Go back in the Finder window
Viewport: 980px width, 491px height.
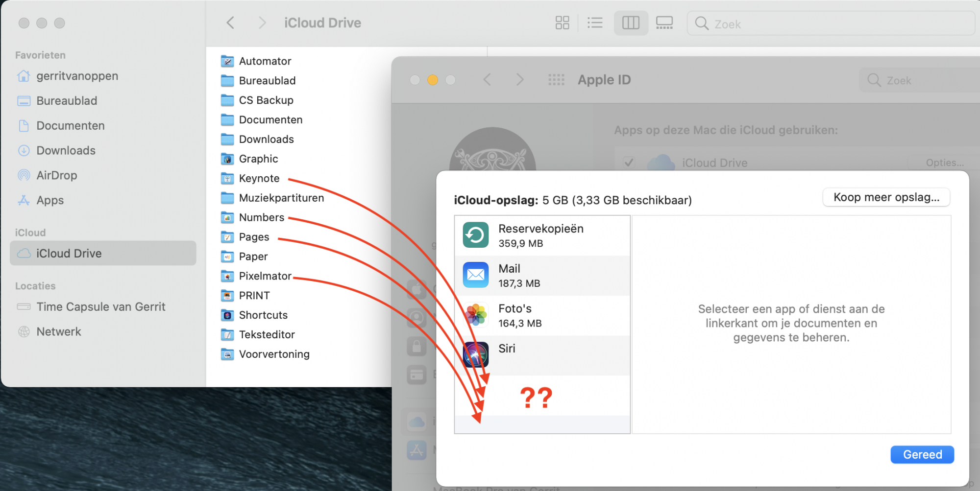click(230, 23)
